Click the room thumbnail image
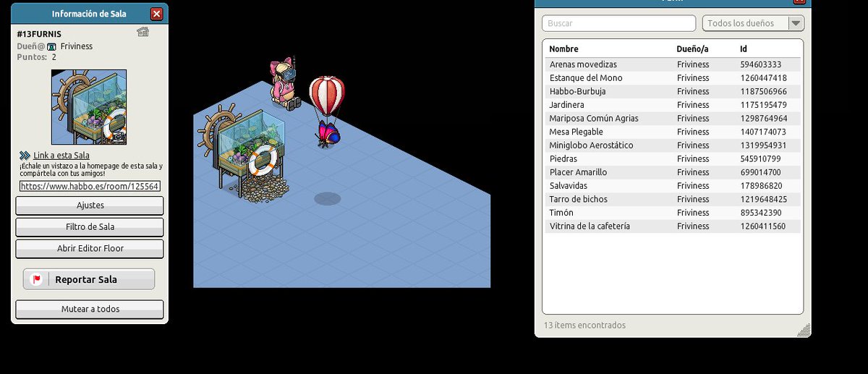Viewport: 868px width, 374px height. coord(89,107)
